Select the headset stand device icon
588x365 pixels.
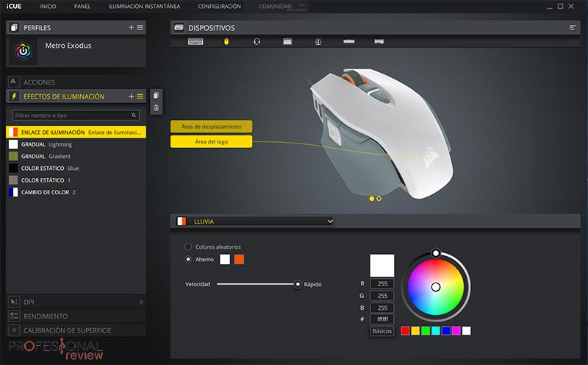pyautogui.click(x=318, y=41)
